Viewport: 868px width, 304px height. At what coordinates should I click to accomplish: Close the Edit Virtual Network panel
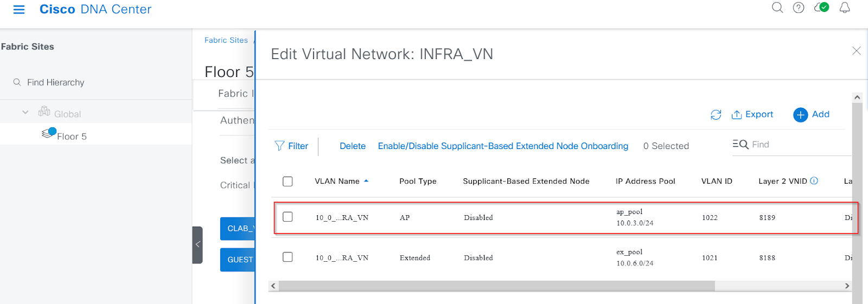(x=857, y=51)
